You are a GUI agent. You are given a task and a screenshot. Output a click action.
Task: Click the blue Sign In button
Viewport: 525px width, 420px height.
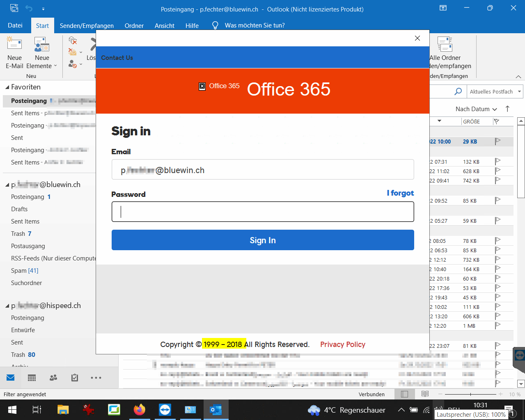[x=263, y=240]
